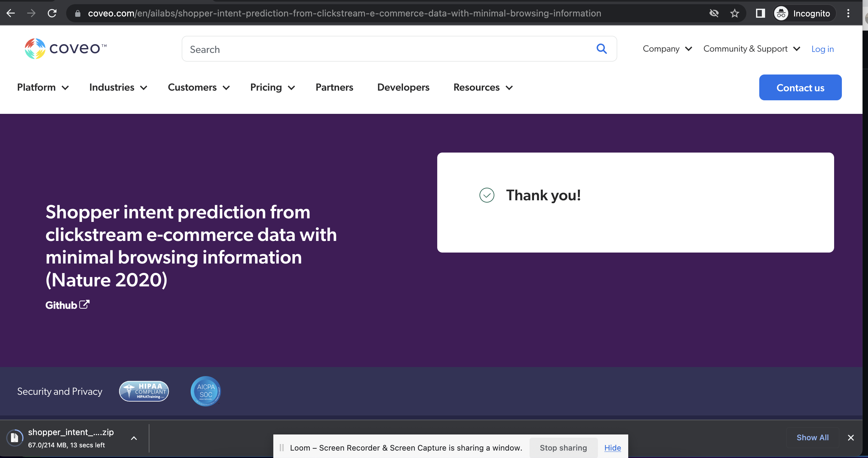
Task: Click the HIPAA Compliant badge
Action: (x=144, y=391)
